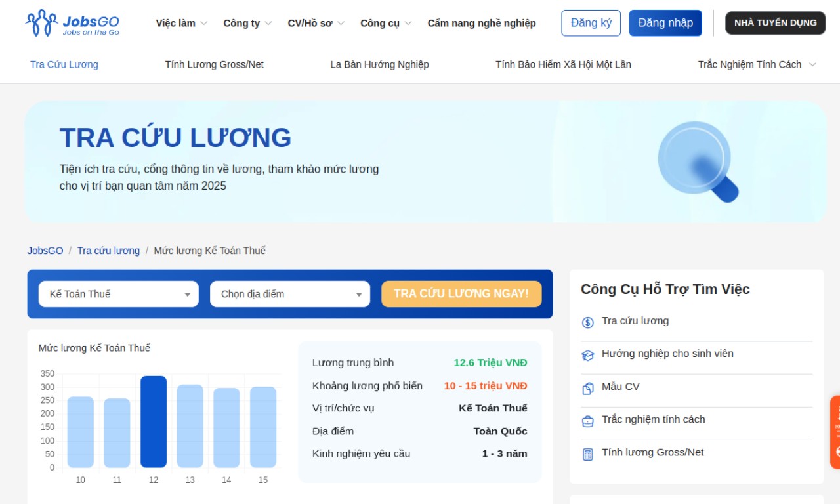Click the clipboard icon next to Mẫu CV
Viewport: 840px width, 504px height.
point(587,388)
